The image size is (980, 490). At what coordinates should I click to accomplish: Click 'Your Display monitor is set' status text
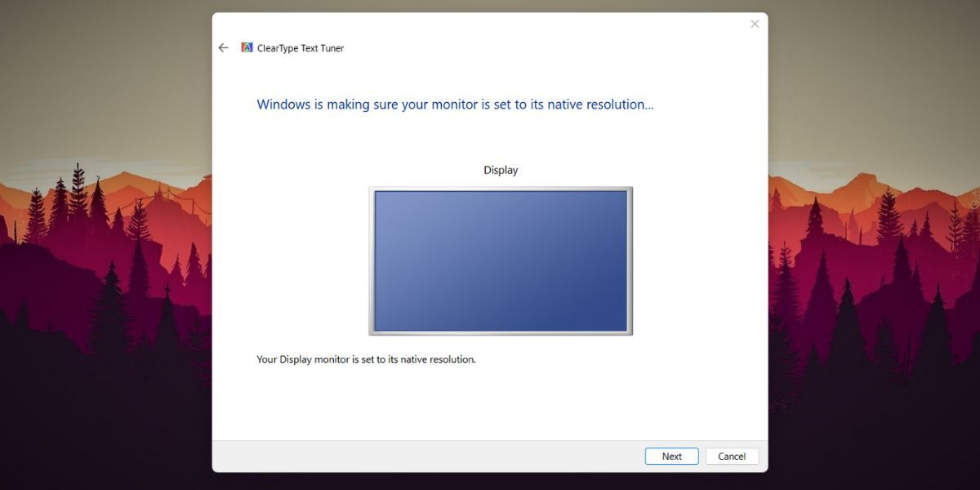(x=366, y=359)
